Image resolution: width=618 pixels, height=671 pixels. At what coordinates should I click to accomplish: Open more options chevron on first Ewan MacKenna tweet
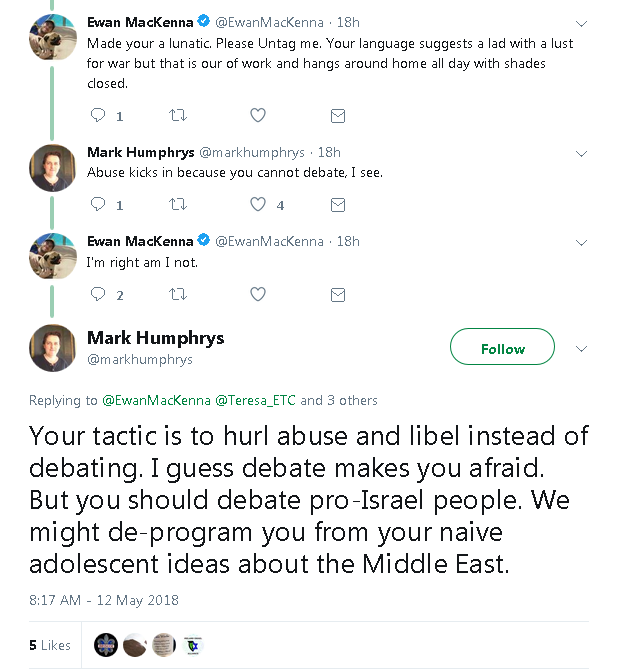pyautogui.click(x=582, y=23)
